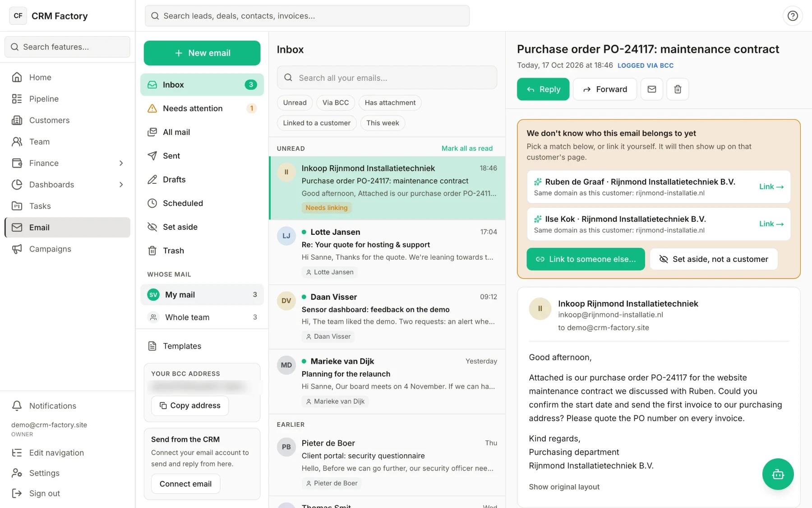Image resolution: width=812 pixels, height=508 pixels.
Task: Toggle the This week filter chip
Action: [x=383, y=123]
